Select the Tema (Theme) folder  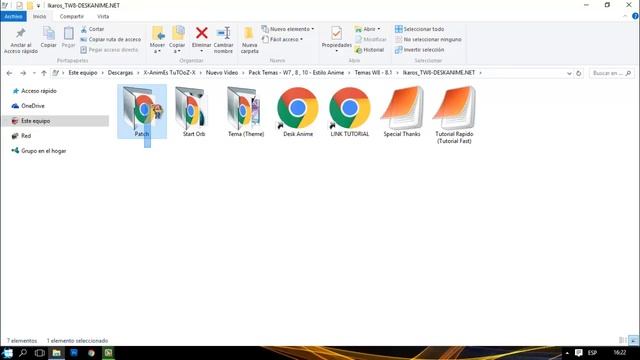coord(246,111)
